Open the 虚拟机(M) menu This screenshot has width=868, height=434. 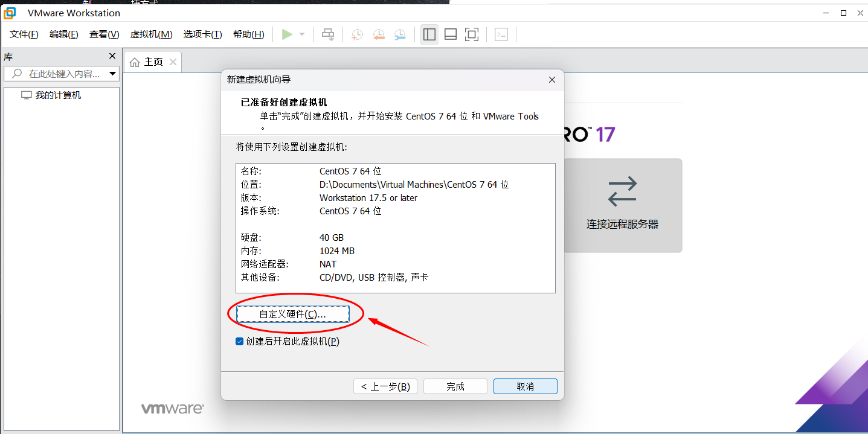coord(152,34)
